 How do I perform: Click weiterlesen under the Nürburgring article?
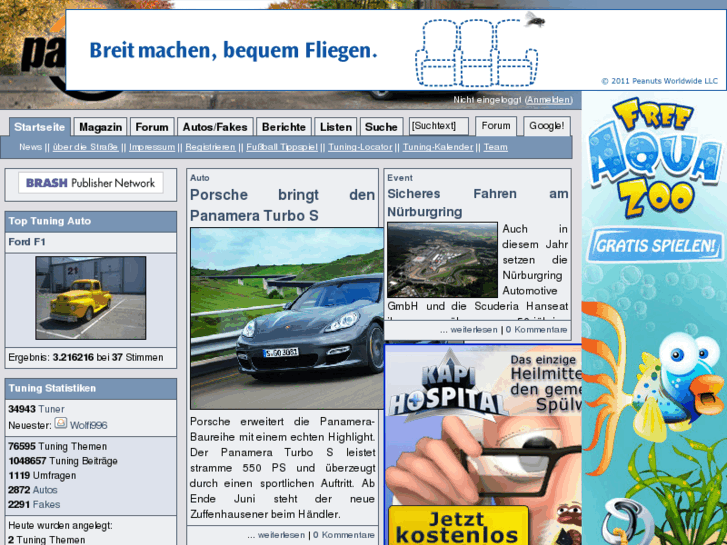(x=474, y=330)
